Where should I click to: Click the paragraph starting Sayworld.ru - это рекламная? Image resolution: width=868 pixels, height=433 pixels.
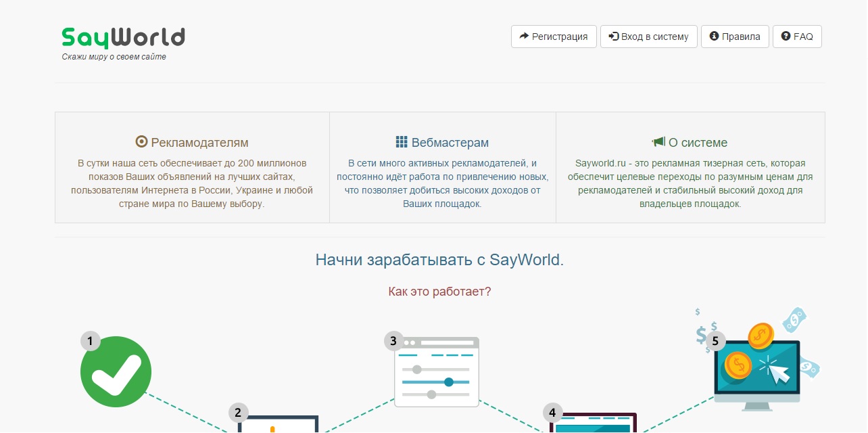pyautogui.click(x=690, y=183)
